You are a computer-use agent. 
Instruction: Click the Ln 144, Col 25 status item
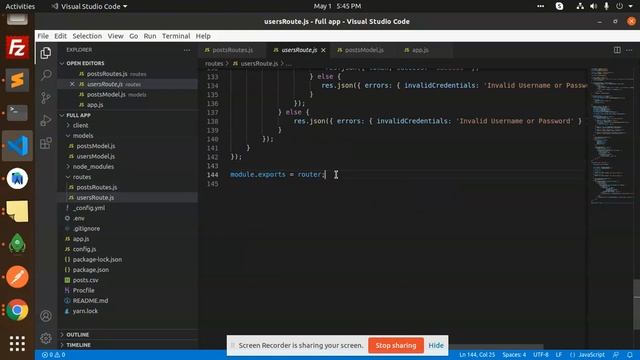(x=477, y=355)
